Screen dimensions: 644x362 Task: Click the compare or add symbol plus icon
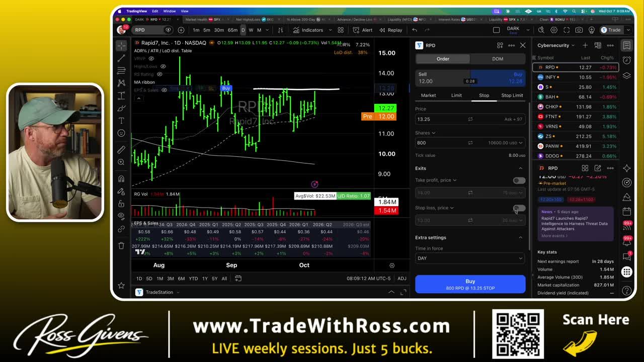[181, 30]
